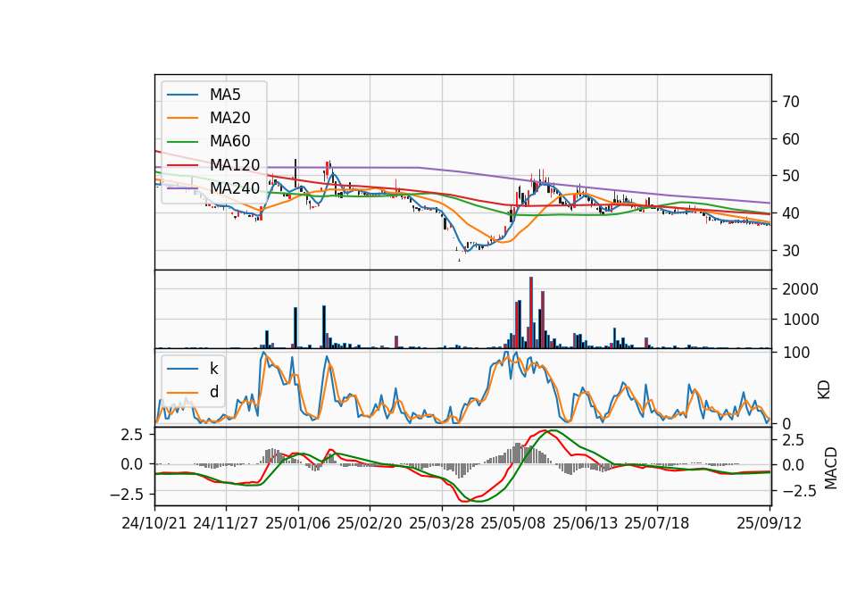Screen dimensions: 857x616
Task: Click the 25/05/08 date label
Action: click(513, 523)
